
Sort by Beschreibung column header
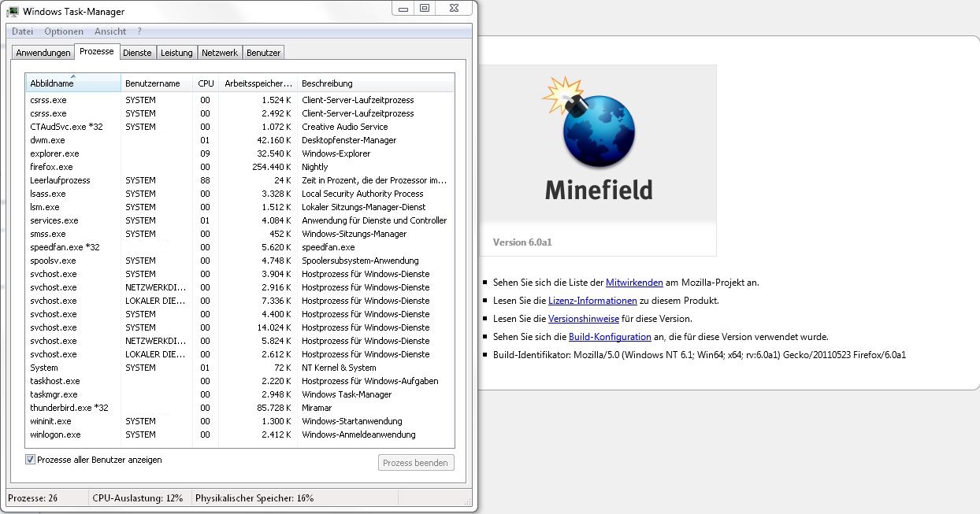pos(376,83)
